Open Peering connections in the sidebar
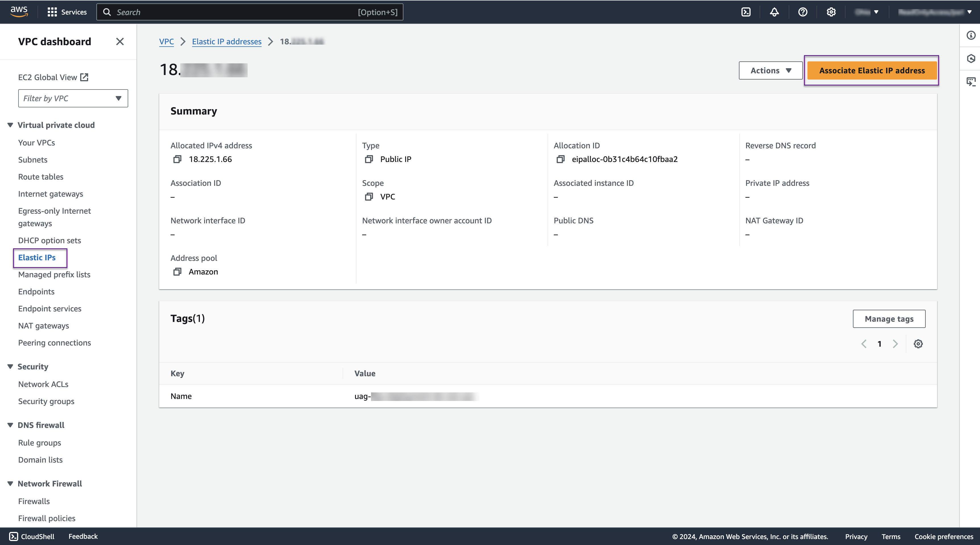 pos(54,343)
